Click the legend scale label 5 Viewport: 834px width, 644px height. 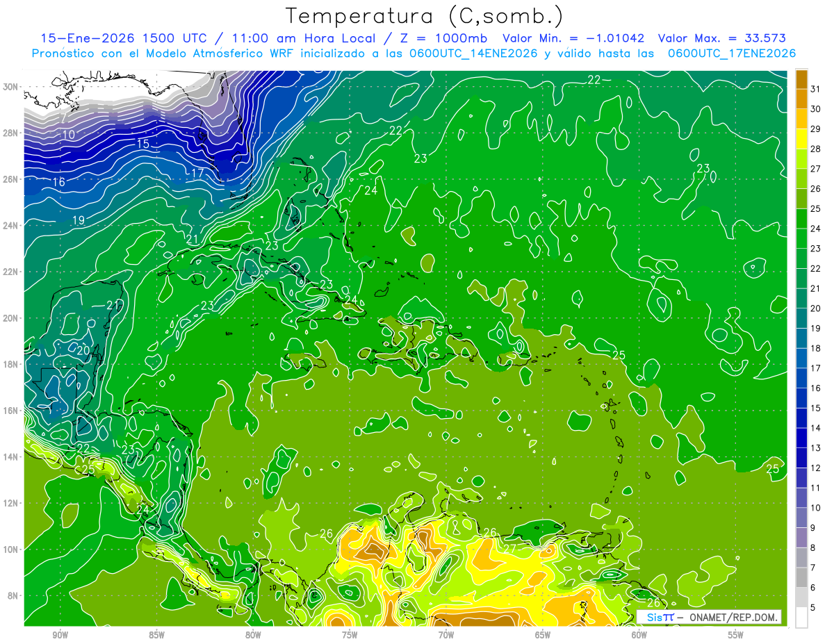point(813,608)
